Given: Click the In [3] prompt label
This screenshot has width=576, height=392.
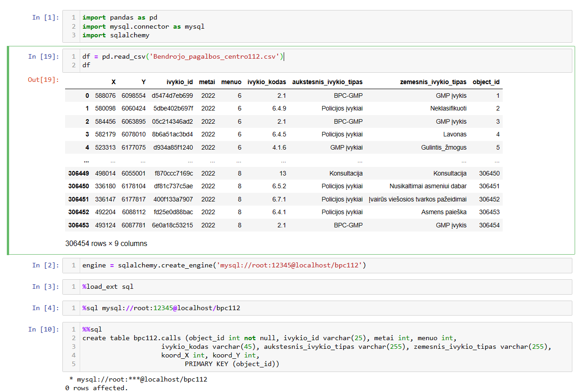Looking at the screenshot, I should 46,286.
